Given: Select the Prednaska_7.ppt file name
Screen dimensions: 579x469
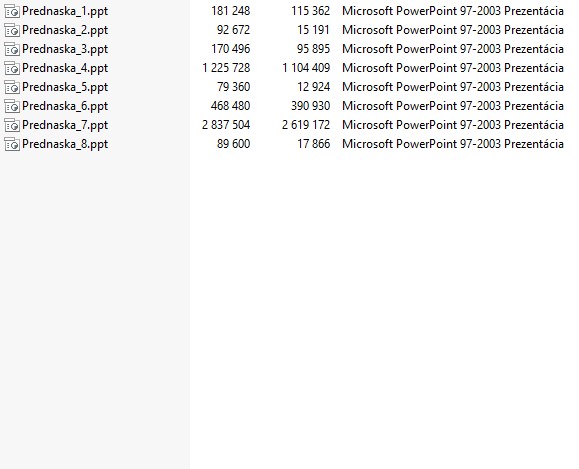Looking at the screenshot, I should [65, 125].
